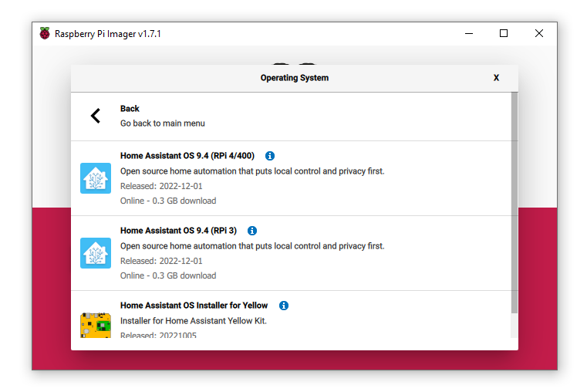Click 'Online - 0.3 GB download' under RPi 4/400

(x=168, y=201)
